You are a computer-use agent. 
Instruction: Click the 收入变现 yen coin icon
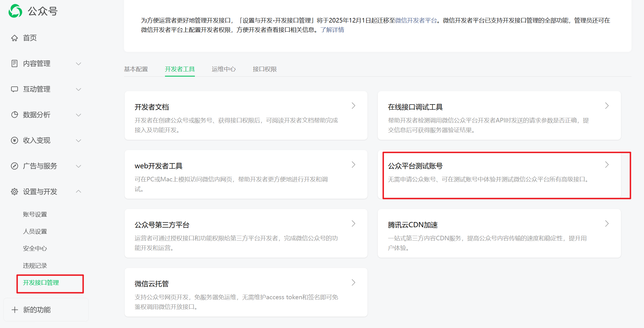[x=15, y=140]
